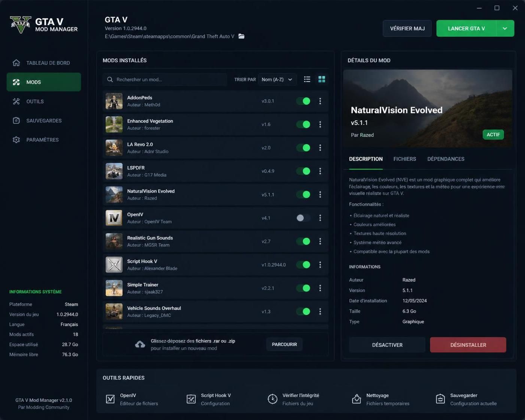Screen dimensions: 525x420
Task: Click the GTA V logo in sidebar
Action: point(20,25)
